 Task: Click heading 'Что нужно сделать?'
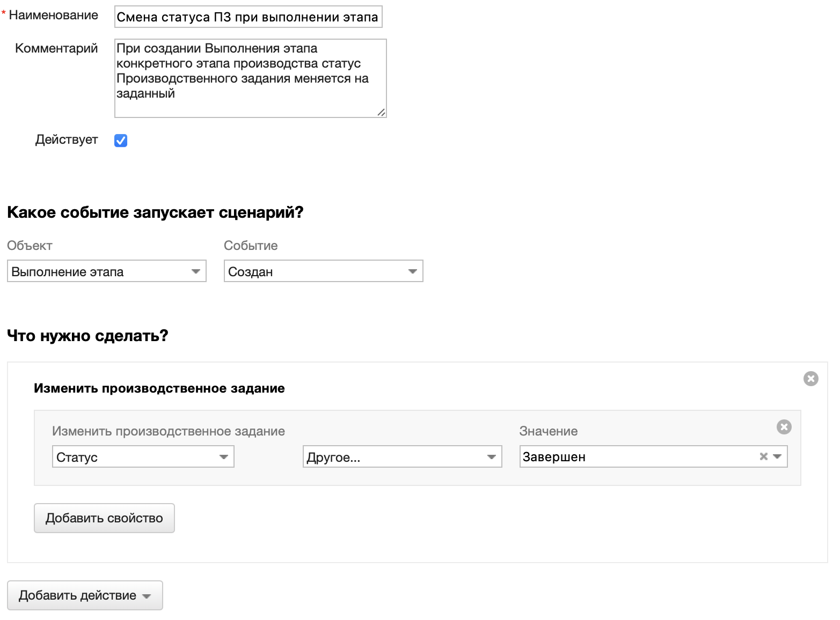coord(87,336)
